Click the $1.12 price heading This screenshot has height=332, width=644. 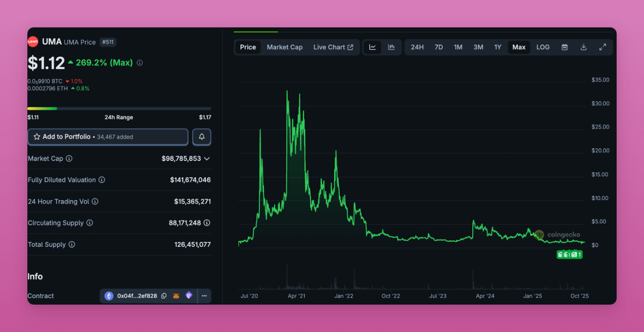tap(46, 63)
